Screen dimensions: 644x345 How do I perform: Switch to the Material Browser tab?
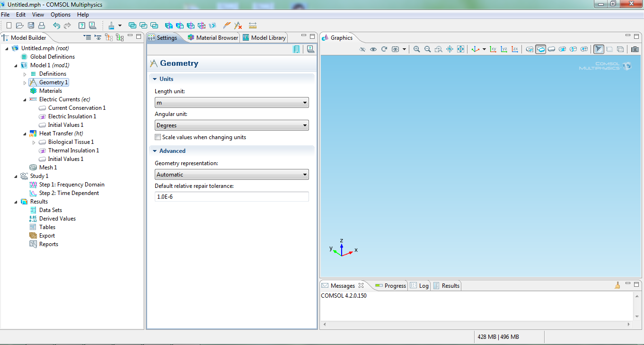pyautogui.click(x=212, y=38)
